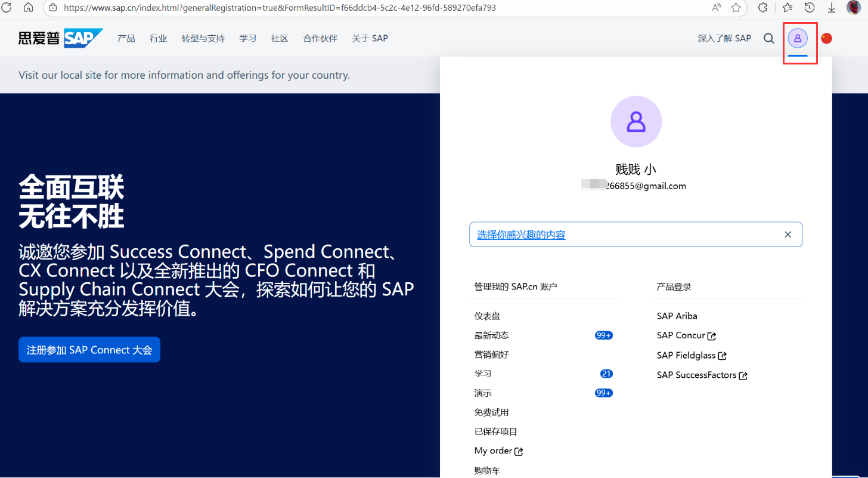Click the 产品登录 heading
The image size is (868, 478).
(x=674, y=287)
